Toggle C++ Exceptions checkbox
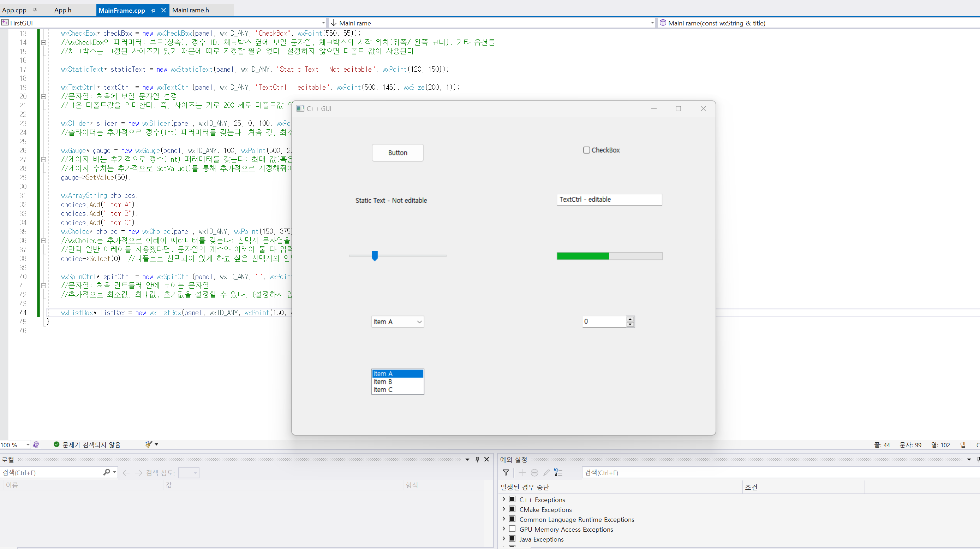 (x=513, y=499)
